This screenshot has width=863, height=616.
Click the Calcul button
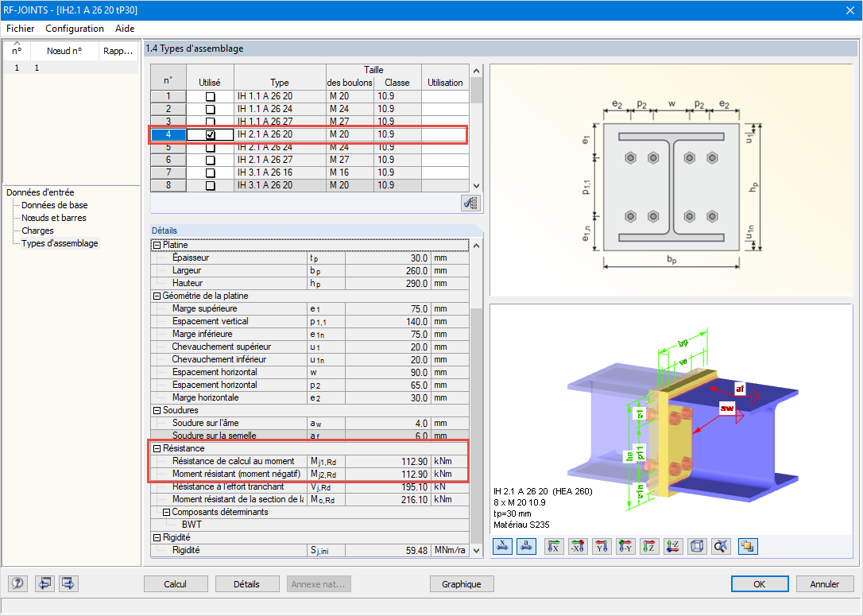(176, 584)
